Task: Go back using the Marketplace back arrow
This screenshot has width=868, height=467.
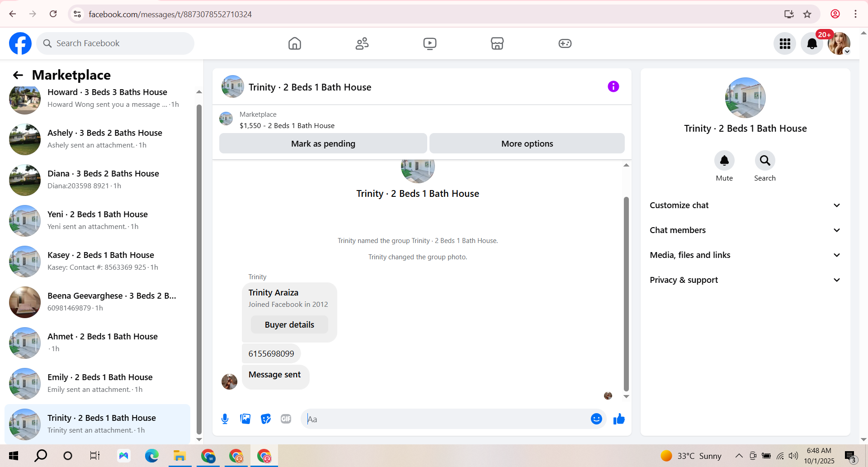Action: [18, 75]
